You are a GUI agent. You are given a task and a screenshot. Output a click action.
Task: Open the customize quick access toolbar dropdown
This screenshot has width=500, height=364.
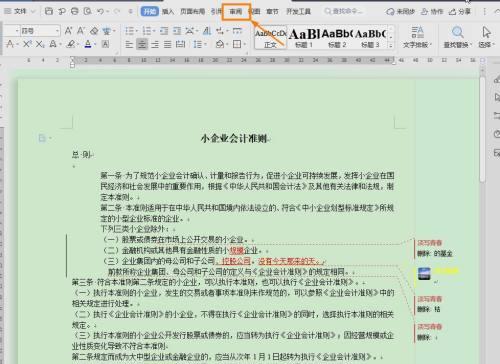131,11
